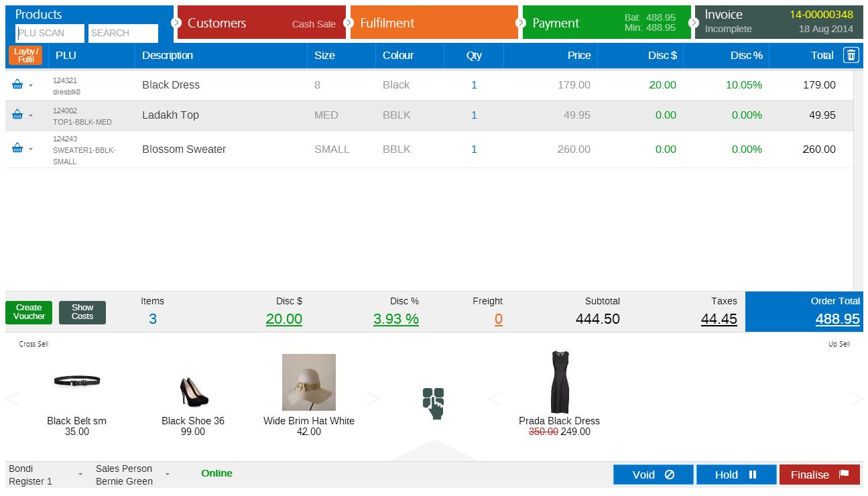
Task: Click inside the PLU SCAN field
Action: [50, 33]
